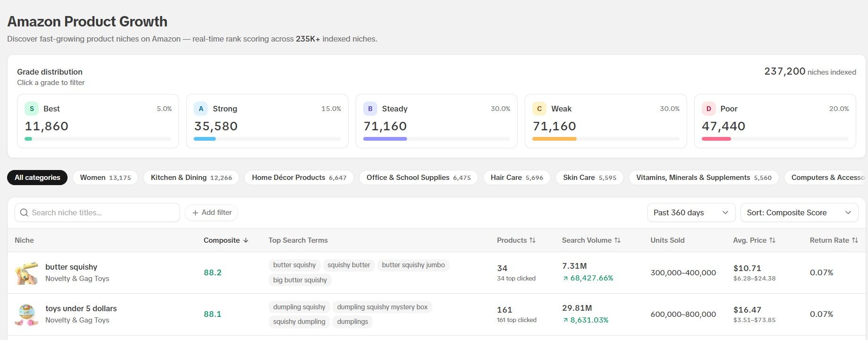Filter niches by the Best grade card
The image size is (868, 340).
click(98, 121)
